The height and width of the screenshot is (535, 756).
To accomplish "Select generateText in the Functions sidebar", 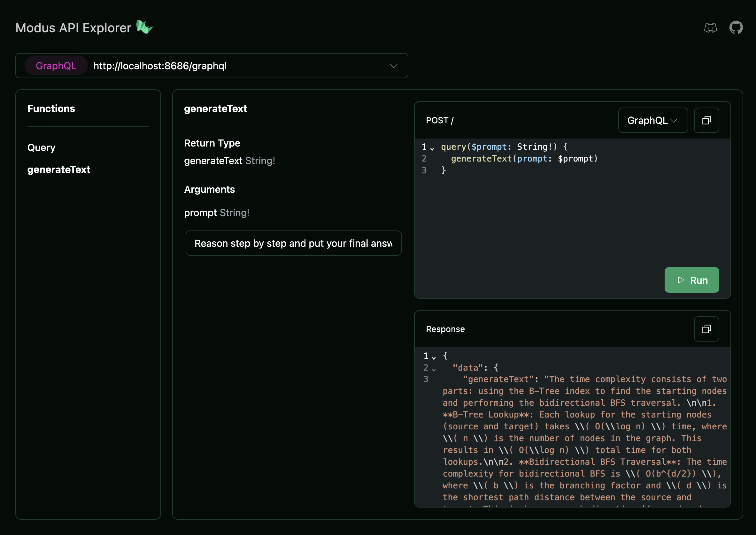I will click(59, 170).
